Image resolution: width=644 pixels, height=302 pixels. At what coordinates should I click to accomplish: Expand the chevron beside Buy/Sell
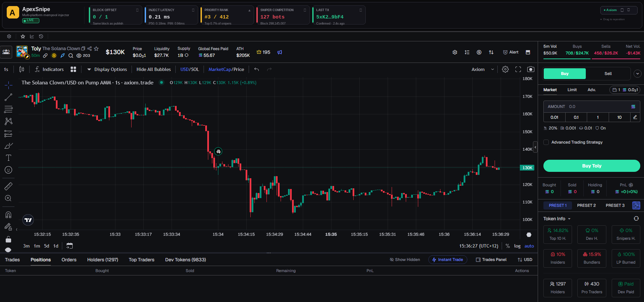click(x=637, y=74)
